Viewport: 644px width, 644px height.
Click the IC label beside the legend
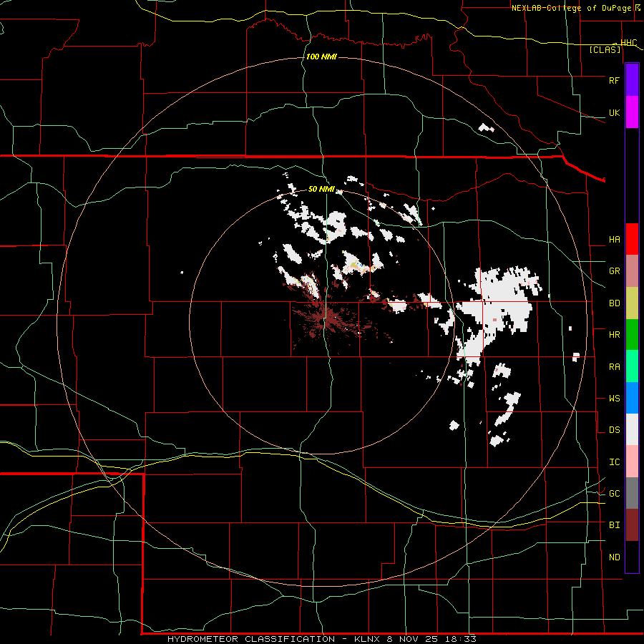614,462
